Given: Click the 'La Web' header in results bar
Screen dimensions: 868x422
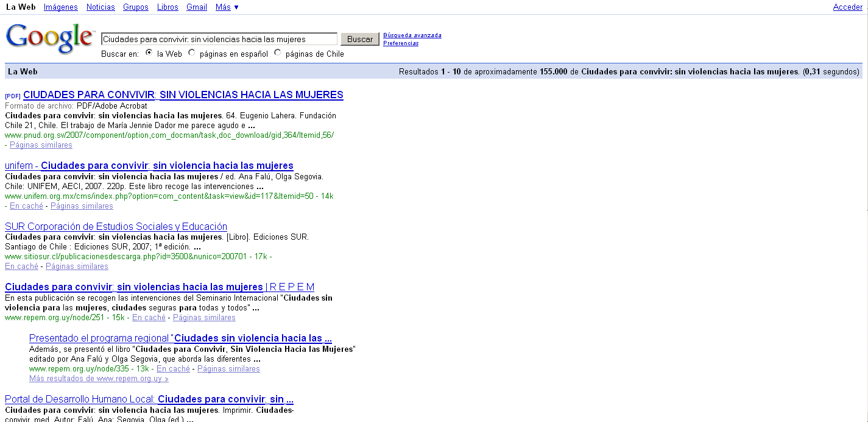Looking at the screenshot, I should [x=23, y=71].
